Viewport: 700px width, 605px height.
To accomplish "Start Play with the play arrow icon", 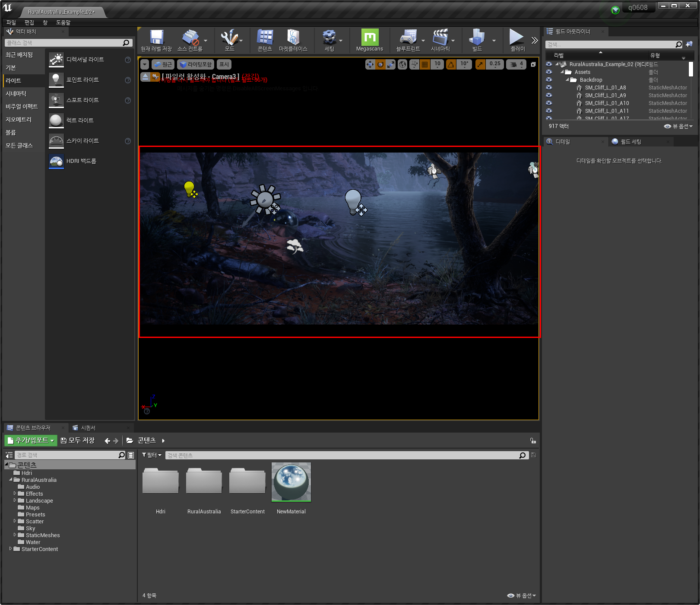I will (x=517, y=37).
